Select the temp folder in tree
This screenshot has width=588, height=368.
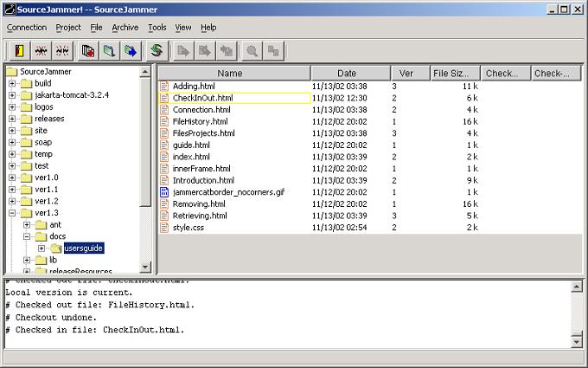[43, 154]
